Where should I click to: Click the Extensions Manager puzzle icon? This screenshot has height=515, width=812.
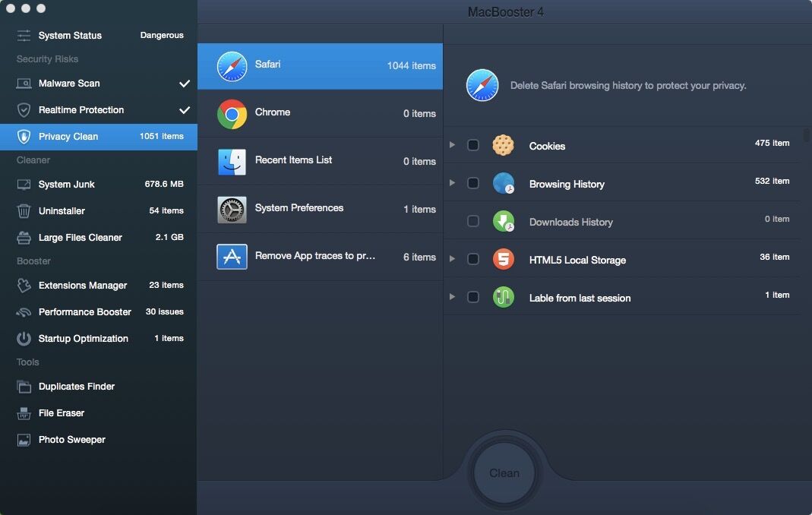point(24,286)
